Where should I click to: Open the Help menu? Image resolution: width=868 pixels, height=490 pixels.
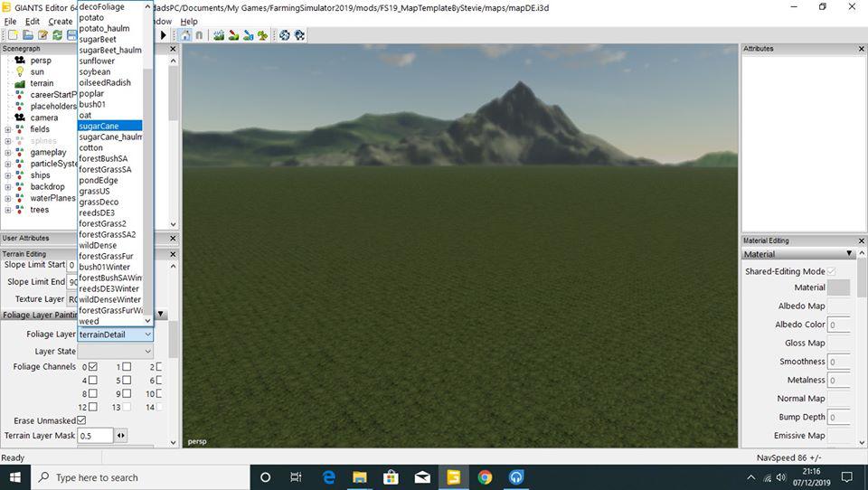coord(188,21)
